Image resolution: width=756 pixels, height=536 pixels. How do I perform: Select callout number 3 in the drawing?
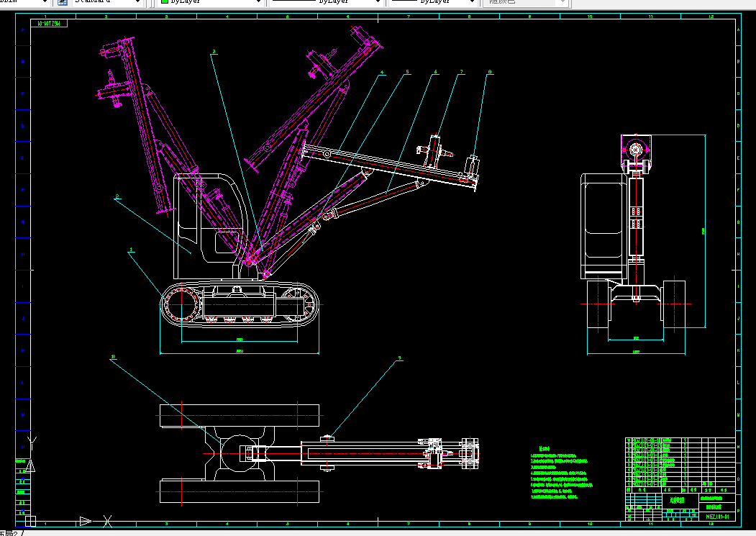click(x=214, y=52)
